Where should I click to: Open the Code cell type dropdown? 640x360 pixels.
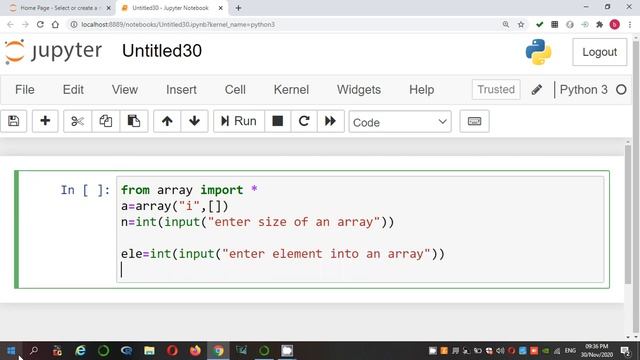tap(400, 122)
